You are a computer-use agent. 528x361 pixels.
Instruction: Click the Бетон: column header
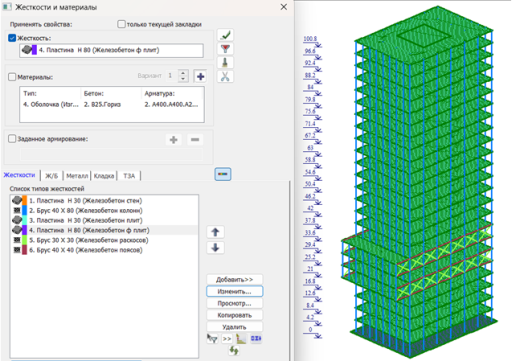[94, 93]
